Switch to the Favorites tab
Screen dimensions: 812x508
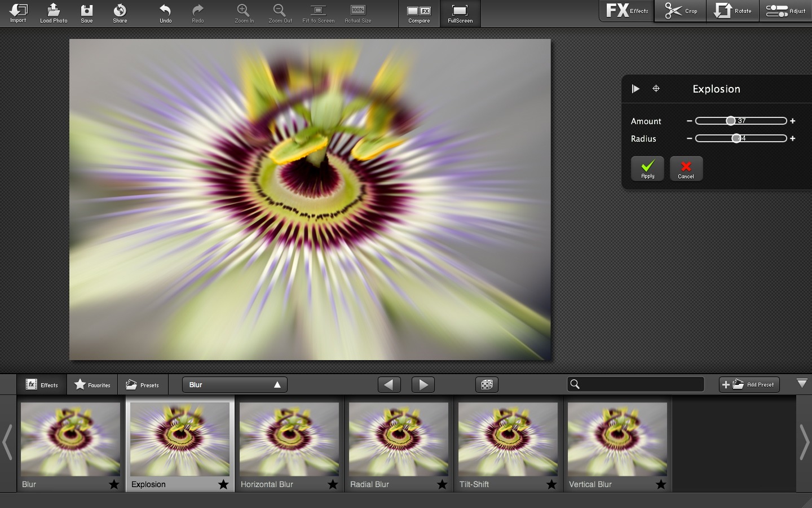92,385
